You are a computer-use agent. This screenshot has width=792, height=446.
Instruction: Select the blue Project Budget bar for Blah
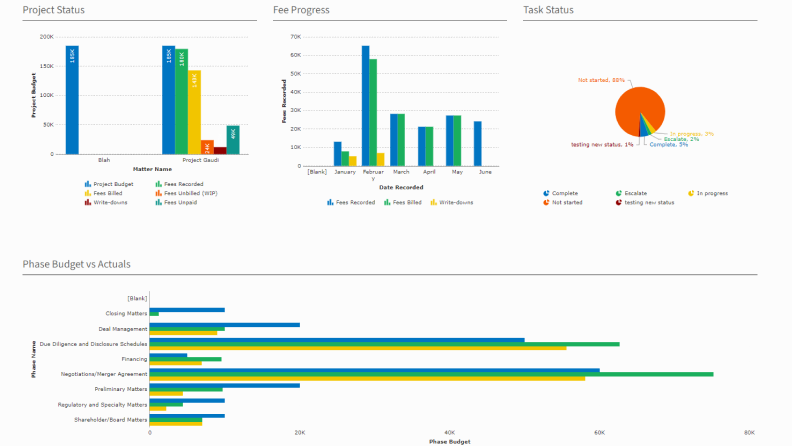pos(72,100)
